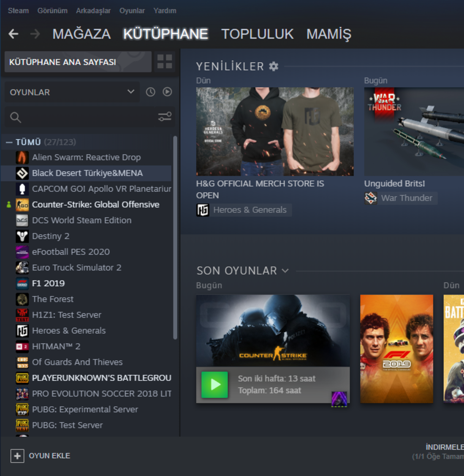The image size is (464, 476).
Task: Open advanced filter options icon
Action: [165, 117]
